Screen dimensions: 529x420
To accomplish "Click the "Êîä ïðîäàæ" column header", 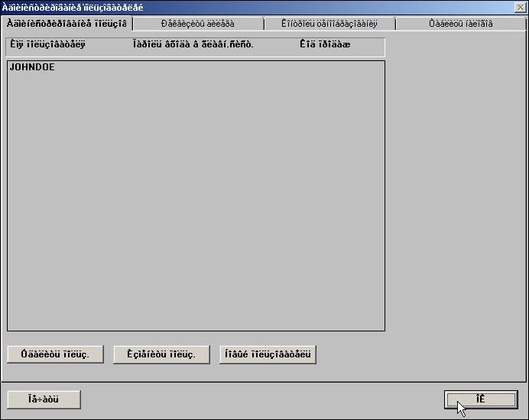I will [325, 44].
